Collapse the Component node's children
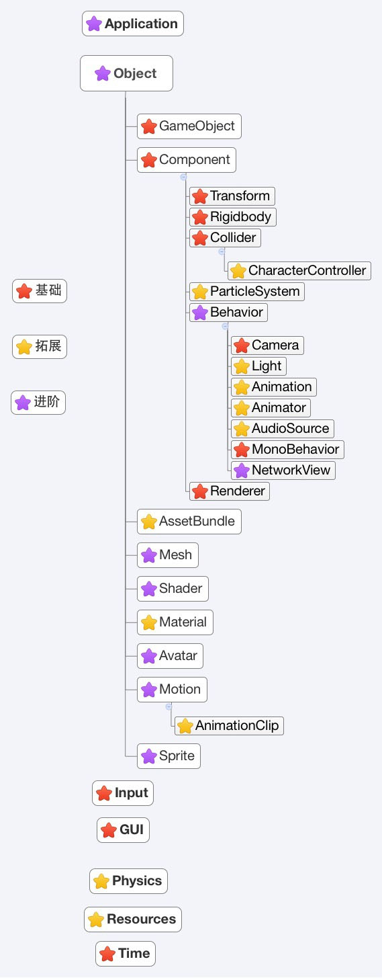The width and height of the screenshot is (382, 980). click(x=183, y=177)
